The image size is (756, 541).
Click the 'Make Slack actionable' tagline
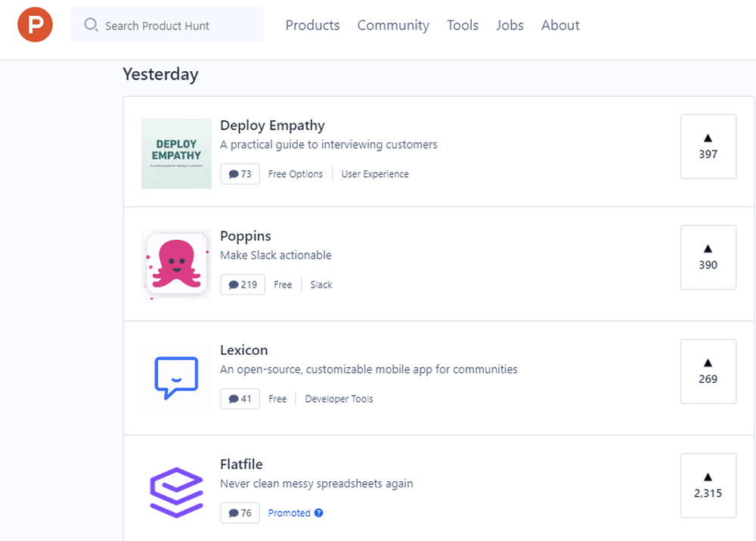[x=276, y=255]
